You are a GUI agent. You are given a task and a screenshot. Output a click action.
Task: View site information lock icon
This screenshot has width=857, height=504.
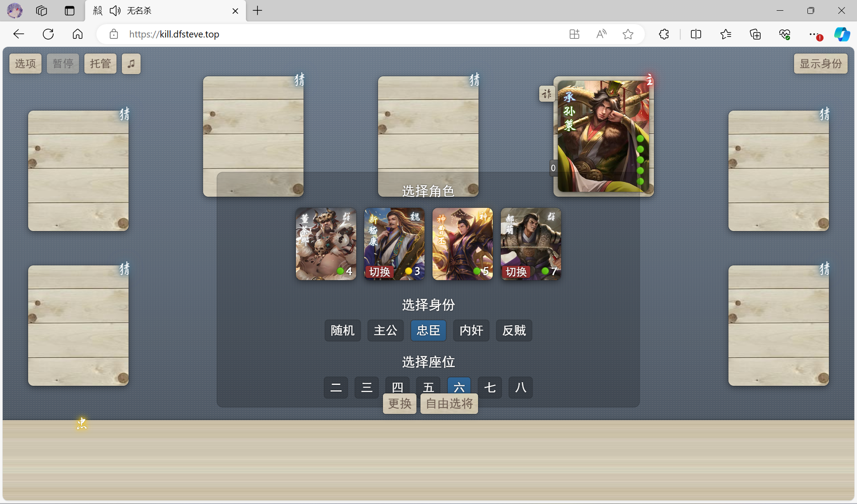point(114,34)
